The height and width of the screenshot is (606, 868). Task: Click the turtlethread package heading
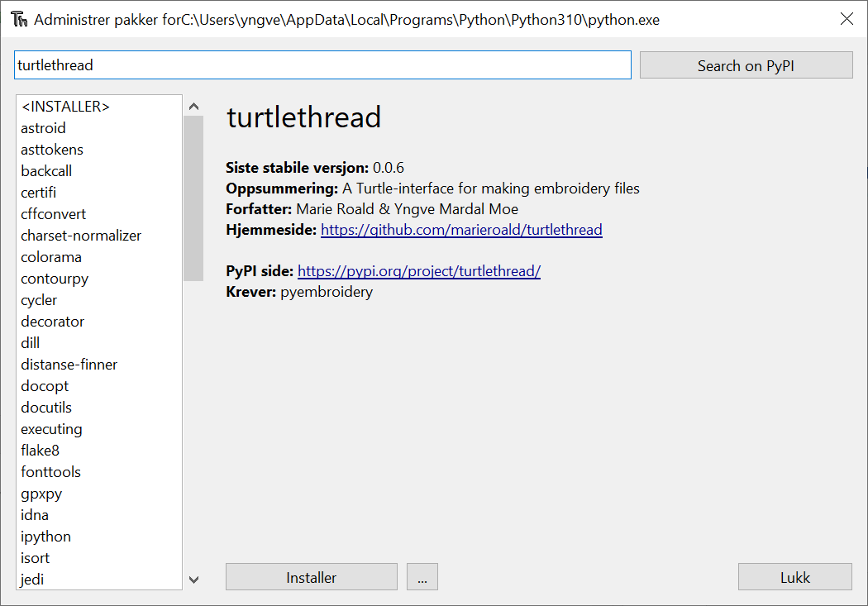pyautogui.click(x=304, y=117)
